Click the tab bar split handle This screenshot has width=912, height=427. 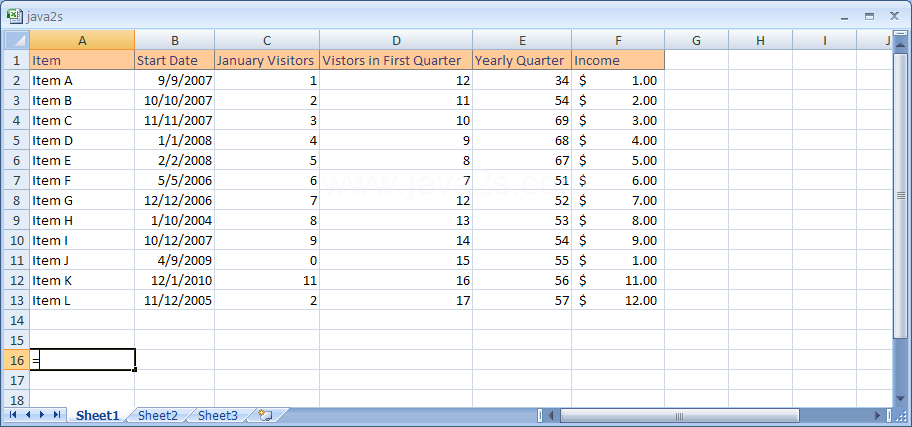pyautogui.click(x=540, y=415)
